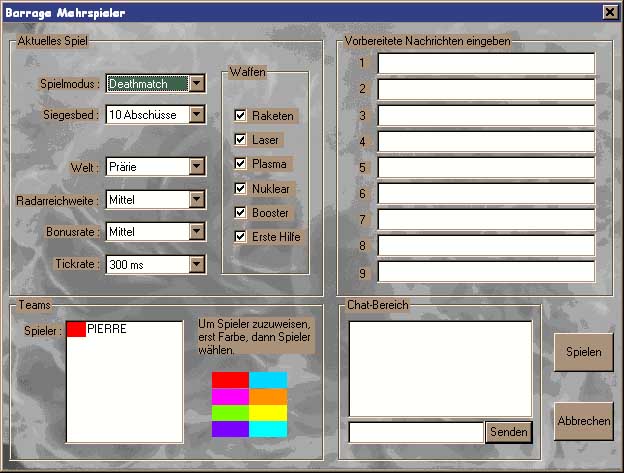This screenshot has width=624, height=473.
Task: Open the Bonusrate dropdown
Action: coord(197,232)
